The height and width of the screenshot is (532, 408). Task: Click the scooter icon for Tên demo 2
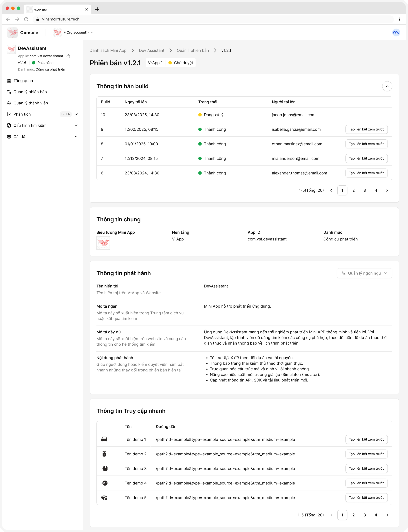(104, 454)
